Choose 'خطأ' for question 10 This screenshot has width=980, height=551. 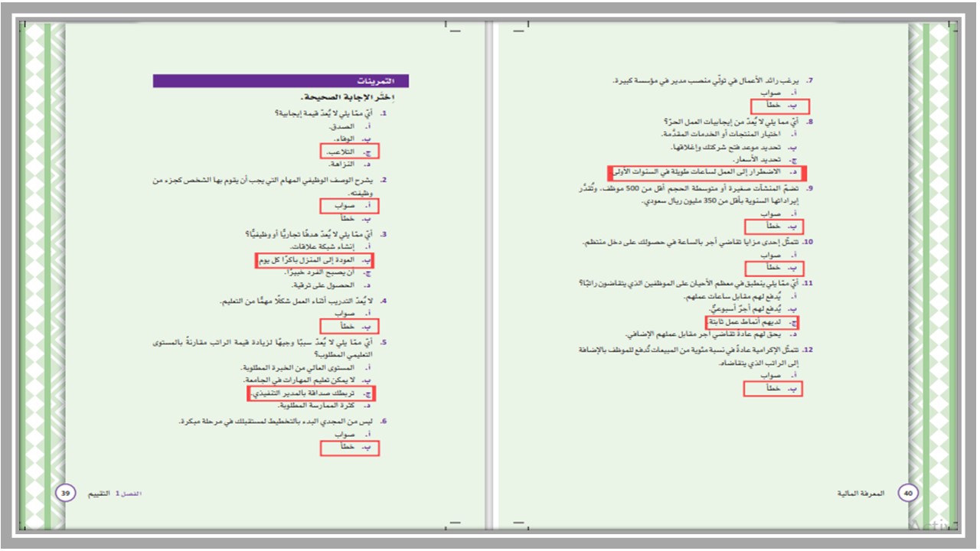point(776,269)
